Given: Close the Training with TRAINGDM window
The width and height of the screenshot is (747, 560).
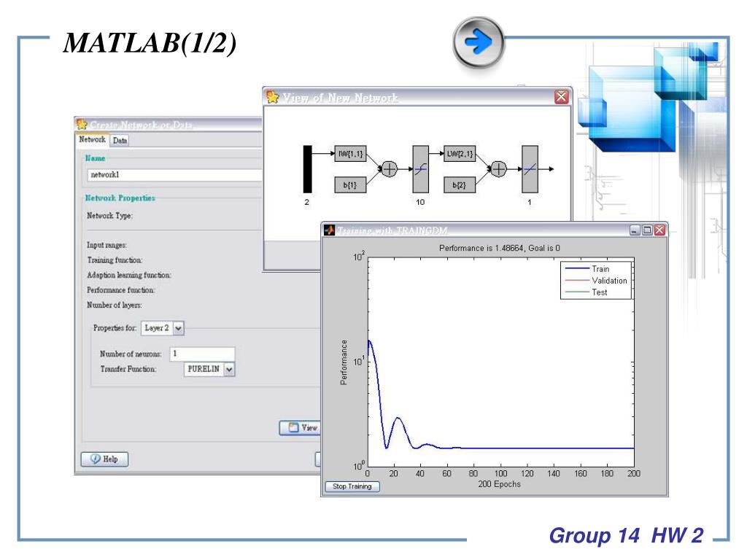Looking at the screenshot, I should [x=659, y=230].
